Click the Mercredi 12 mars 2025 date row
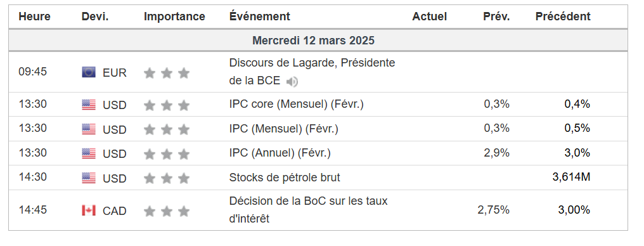This screenshot has height=246, width=644. coord(318,40)
